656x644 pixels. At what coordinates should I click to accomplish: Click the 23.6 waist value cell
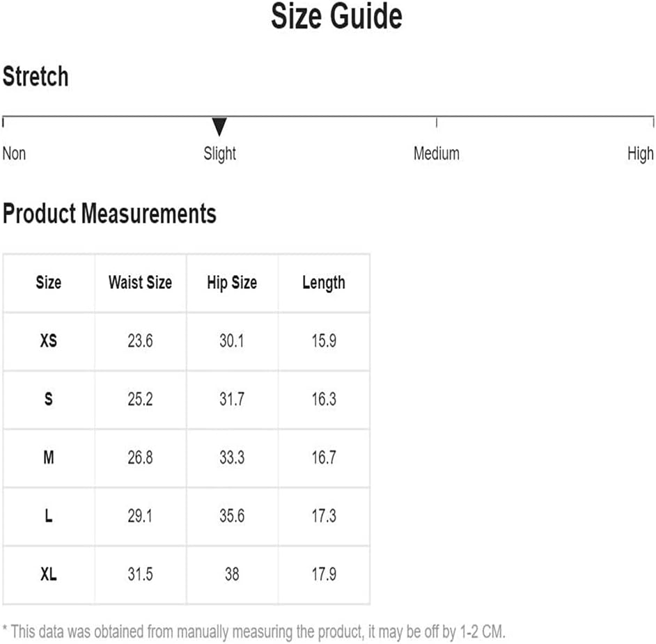pos(140,341)
